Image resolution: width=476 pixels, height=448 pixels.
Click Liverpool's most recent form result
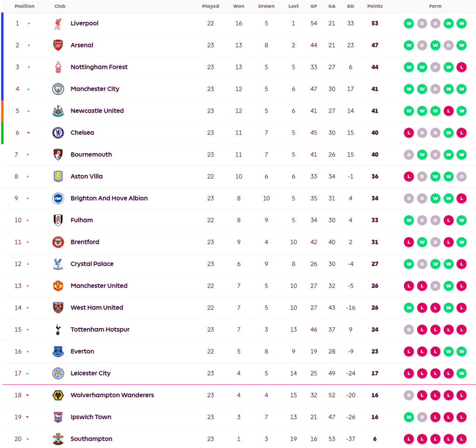461,24
